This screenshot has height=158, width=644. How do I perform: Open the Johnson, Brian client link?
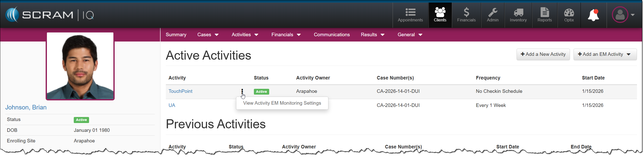point(26,107)
